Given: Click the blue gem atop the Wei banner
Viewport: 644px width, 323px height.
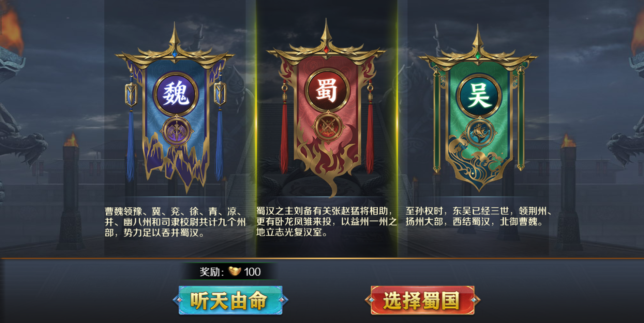Looking at the screenshot, I should point(175,54).
